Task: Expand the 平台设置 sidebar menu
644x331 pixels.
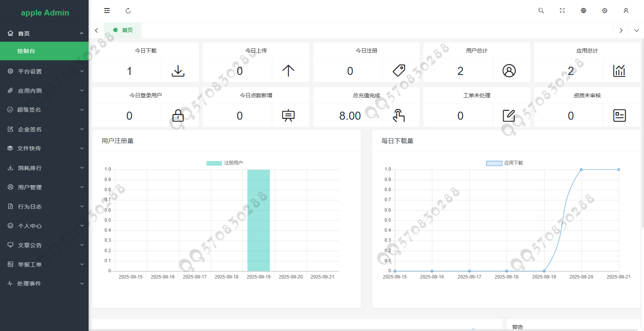Action: click(x=44, y=71)
